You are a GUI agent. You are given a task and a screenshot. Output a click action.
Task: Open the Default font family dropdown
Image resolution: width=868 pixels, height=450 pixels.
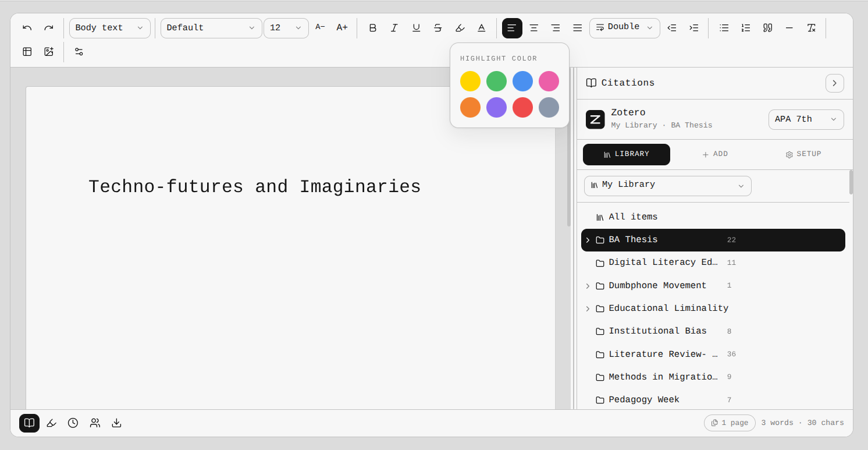pos(211,28)
